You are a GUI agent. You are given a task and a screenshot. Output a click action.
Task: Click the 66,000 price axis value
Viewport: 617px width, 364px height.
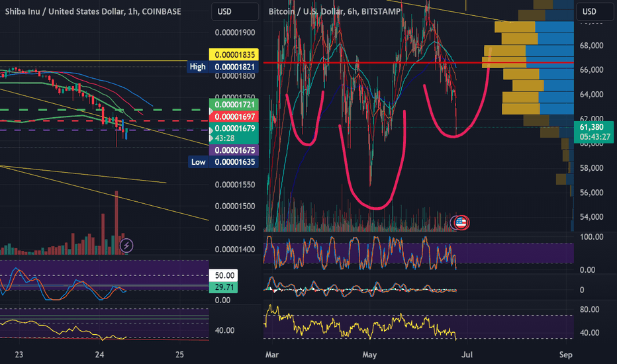coord(591,69)
